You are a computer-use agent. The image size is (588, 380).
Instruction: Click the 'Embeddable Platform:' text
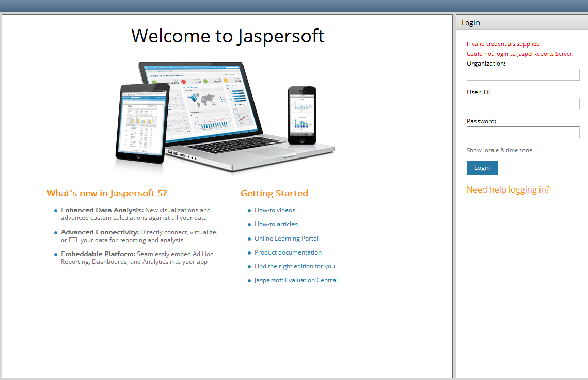[x=98, y=254]
